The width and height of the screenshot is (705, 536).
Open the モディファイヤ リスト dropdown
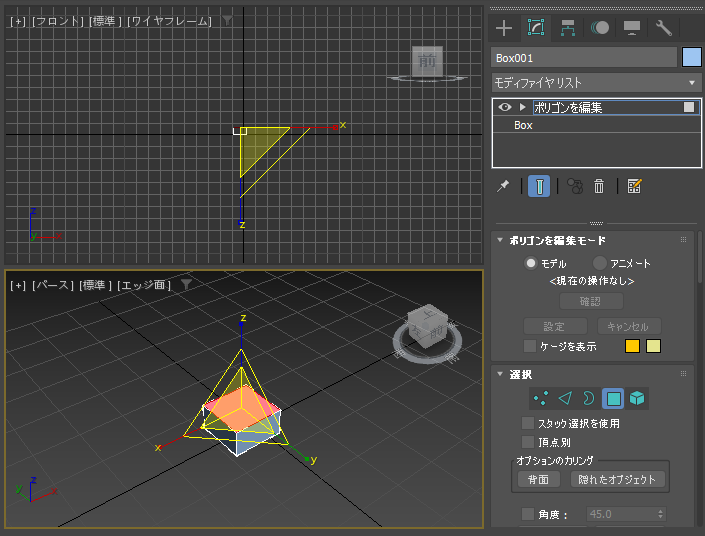(x=596, y=83)
